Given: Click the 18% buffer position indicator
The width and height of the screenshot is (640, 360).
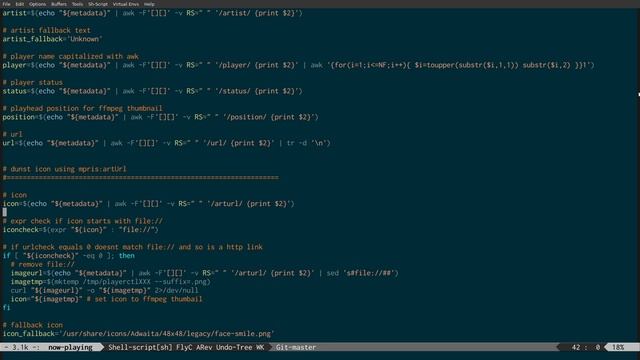Looking at the screenshot, I should (618, 347).
